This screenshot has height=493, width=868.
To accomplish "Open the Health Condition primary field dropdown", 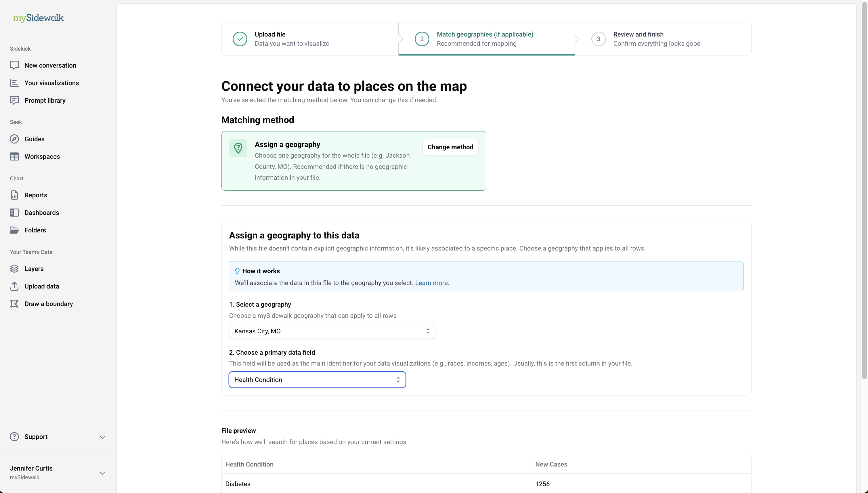I will 317,380.
